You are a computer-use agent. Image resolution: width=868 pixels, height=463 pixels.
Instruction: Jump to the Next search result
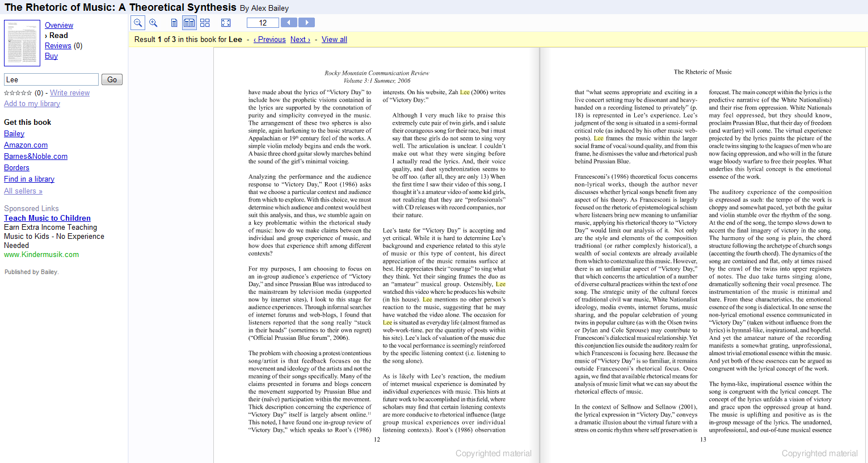[x=300, y=40]
